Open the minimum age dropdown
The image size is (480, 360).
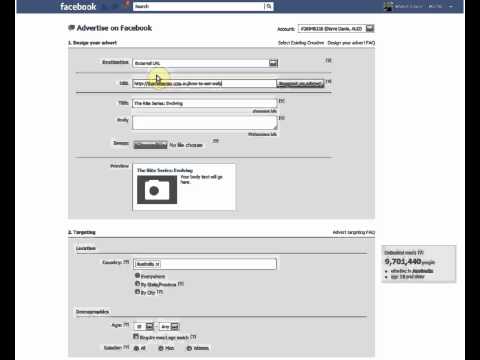click(144, 327)
